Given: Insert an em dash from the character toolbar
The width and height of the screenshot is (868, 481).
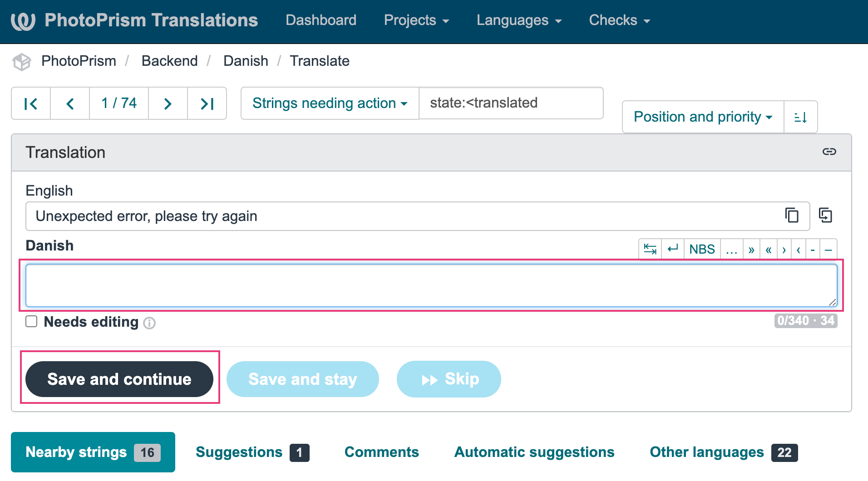Looking at the screenshot, I should (x=829, y=249).
